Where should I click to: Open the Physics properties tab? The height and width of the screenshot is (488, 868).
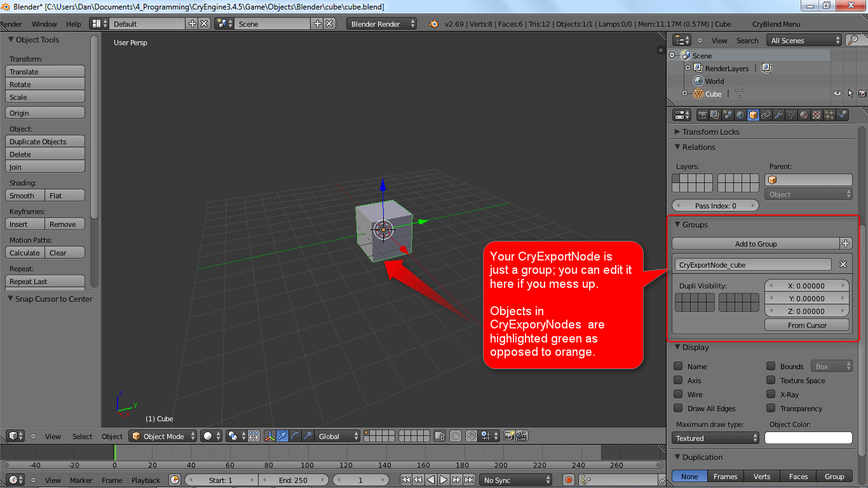(x=842, y=115)
